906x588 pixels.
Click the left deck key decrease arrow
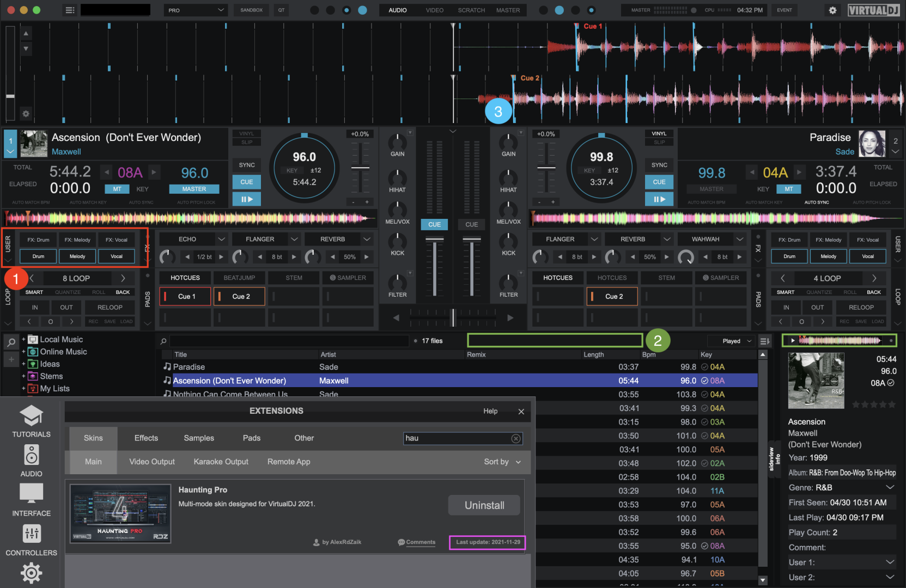coord(107,173)
